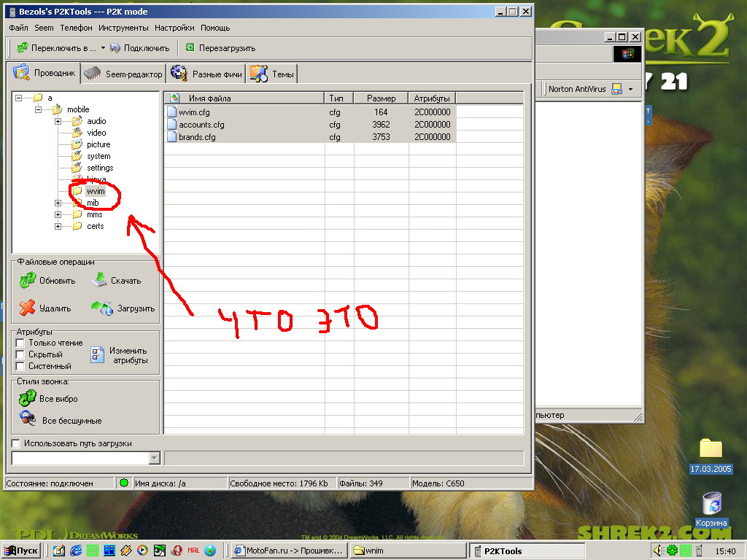Image resolution: width=747 pixels, height=560 pixels.
Task: Open the Помощь menu
Action: [x=215, y=28]
